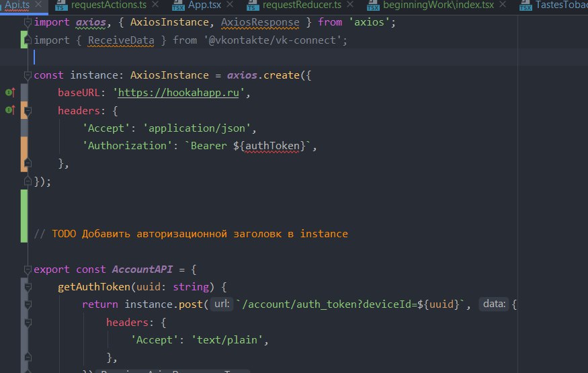
Task: Open the App.tsx editor tab
Action: (204, 5)
